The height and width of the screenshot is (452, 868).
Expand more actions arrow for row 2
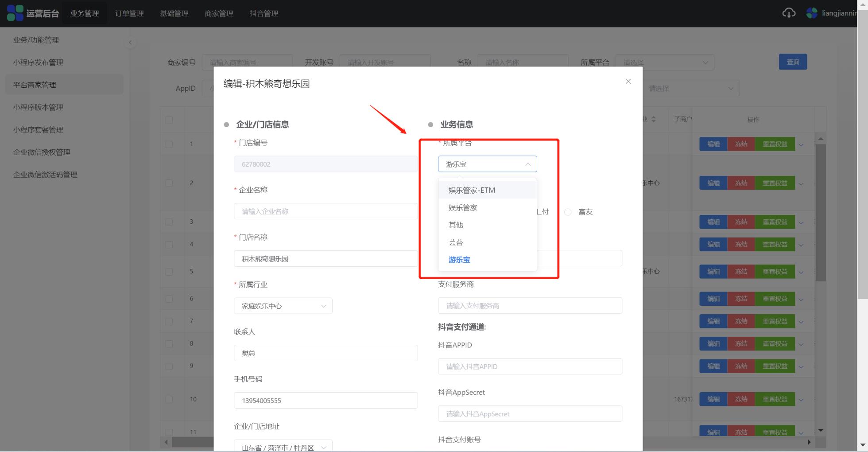[x=801, y=183]
